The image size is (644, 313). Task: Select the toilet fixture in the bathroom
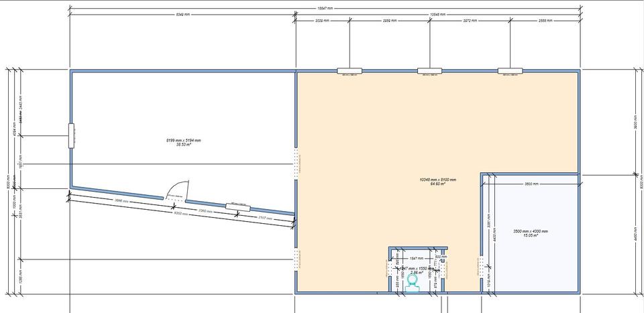pyautogui.click(x=413, y=283)
